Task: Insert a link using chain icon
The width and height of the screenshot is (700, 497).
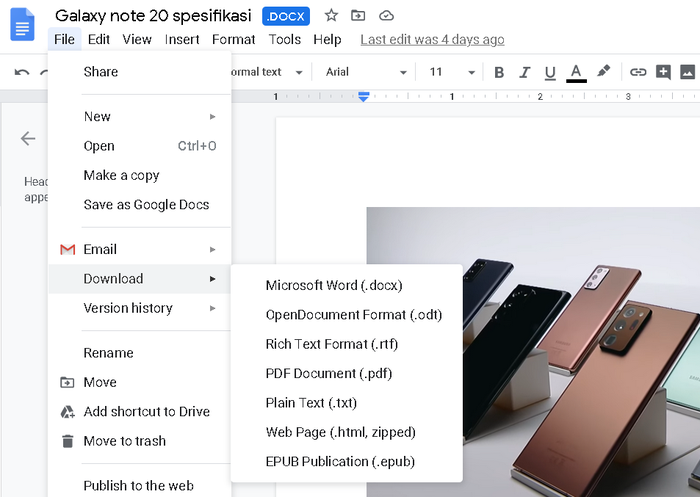Action: [x=638, y=72]
